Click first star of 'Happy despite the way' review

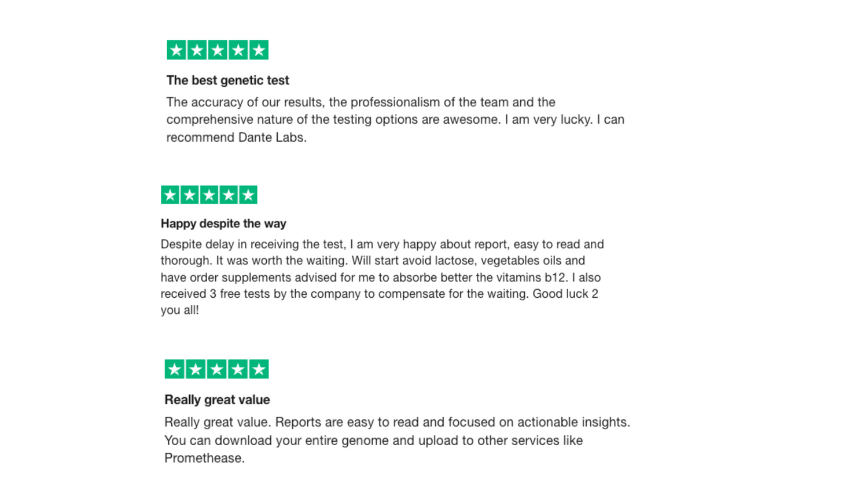[x=170, y=195]
